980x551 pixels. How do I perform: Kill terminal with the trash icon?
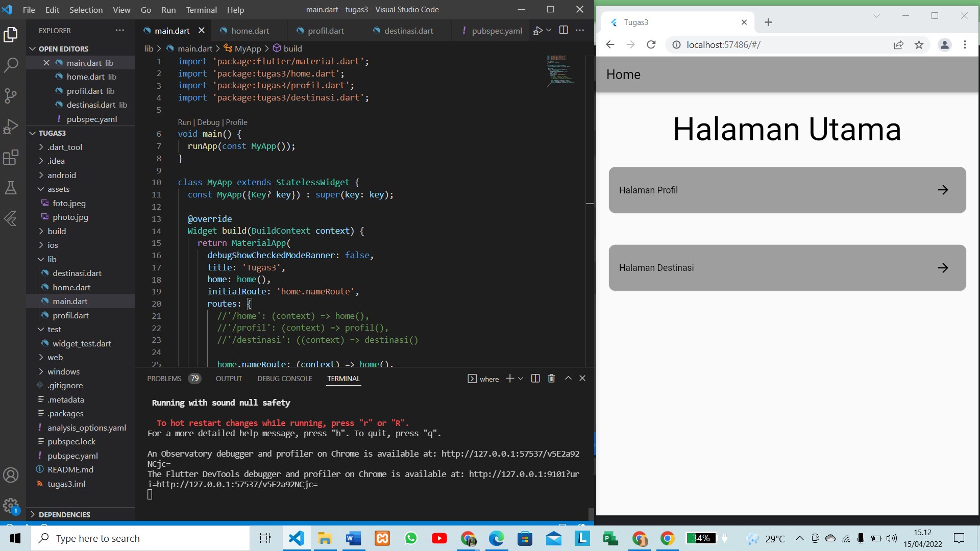(551, 378)
